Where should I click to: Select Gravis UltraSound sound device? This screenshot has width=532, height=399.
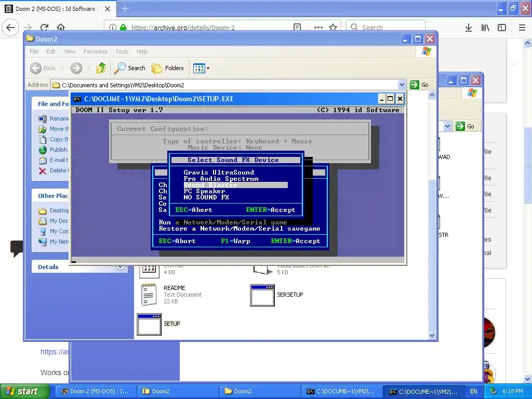219,172
